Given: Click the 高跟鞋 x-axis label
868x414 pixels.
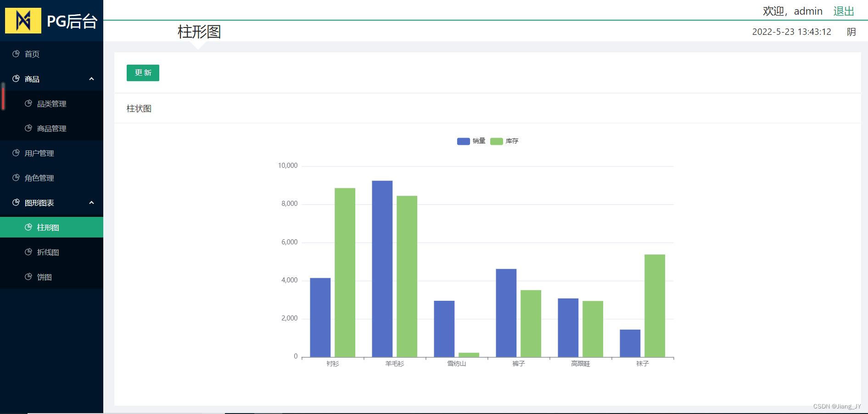Looking at the screenshot, I should click(x=581, y=364).
